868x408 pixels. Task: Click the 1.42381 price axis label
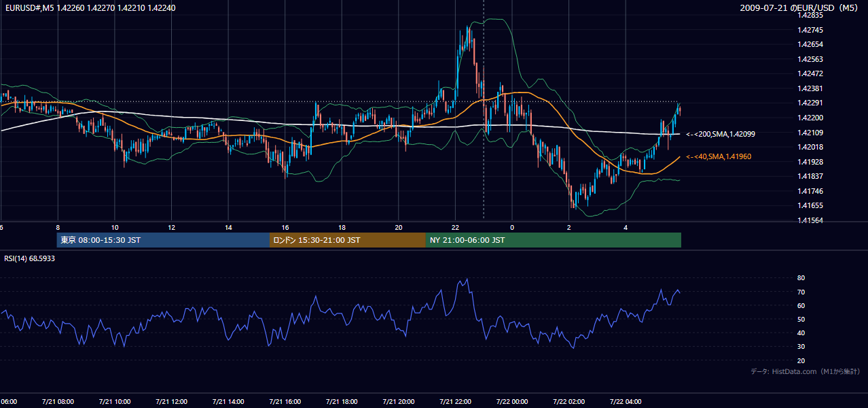[x=811, y=88]
